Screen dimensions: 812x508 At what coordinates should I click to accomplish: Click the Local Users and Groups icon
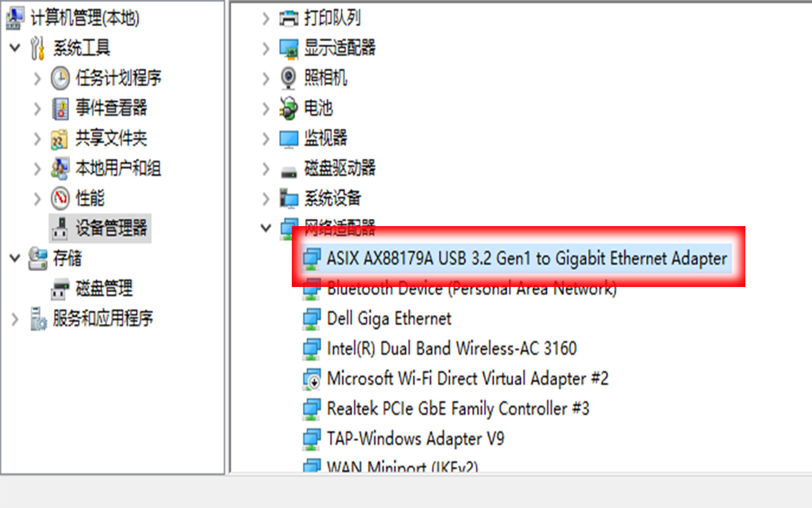coord(60,168)
